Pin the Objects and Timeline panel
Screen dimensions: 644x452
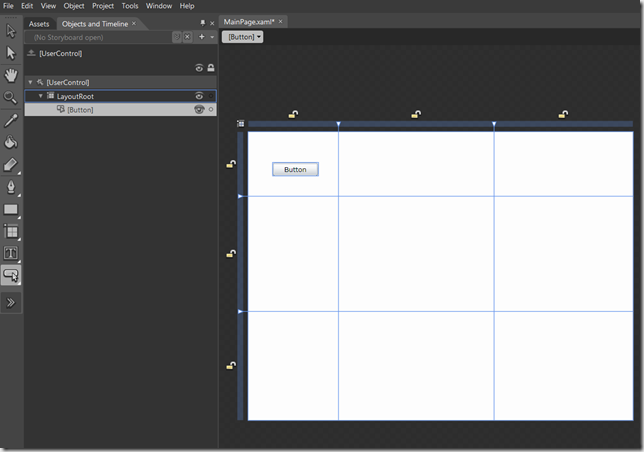pos(202,23)
